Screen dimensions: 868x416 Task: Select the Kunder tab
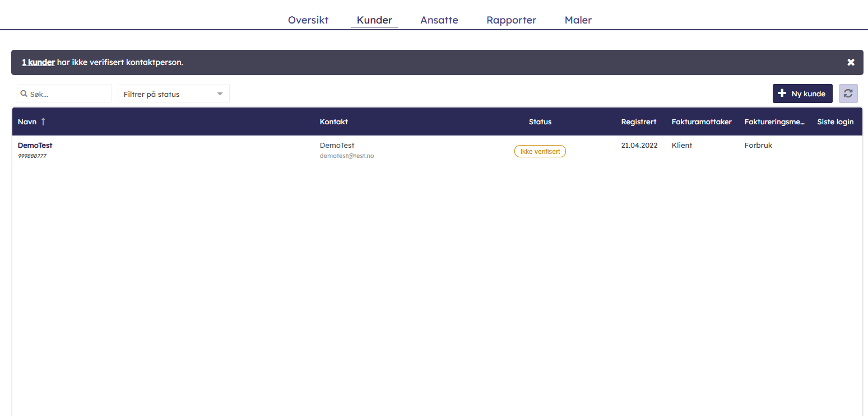click(374, 20)
